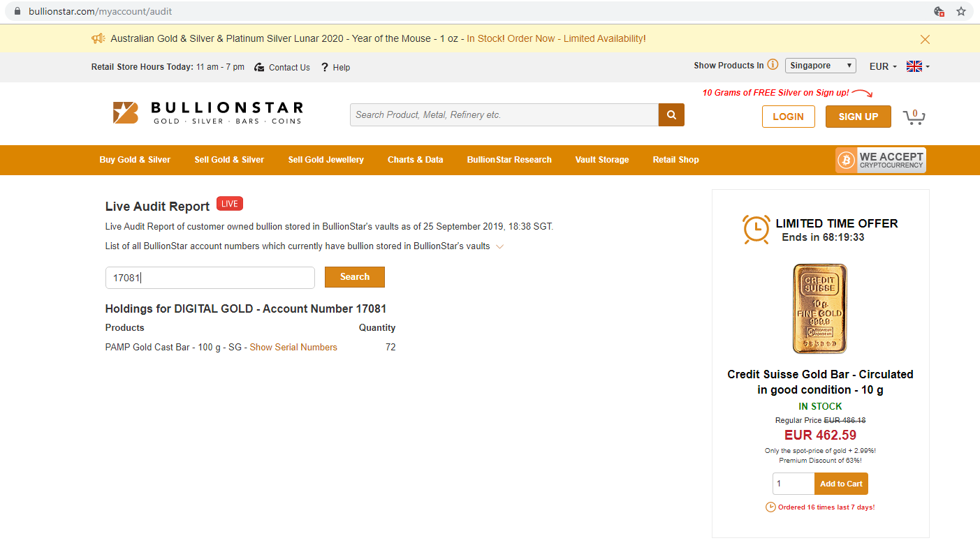Click the clock icon beside Ordered 16 times
Viewport: 980px width, 543px height.
770,507
